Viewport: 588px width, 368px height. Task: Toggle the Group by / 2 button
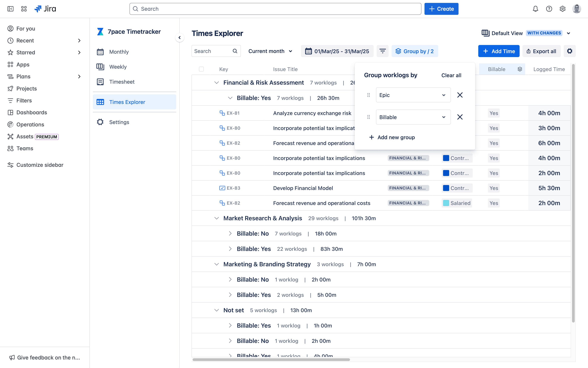(415, 51)
